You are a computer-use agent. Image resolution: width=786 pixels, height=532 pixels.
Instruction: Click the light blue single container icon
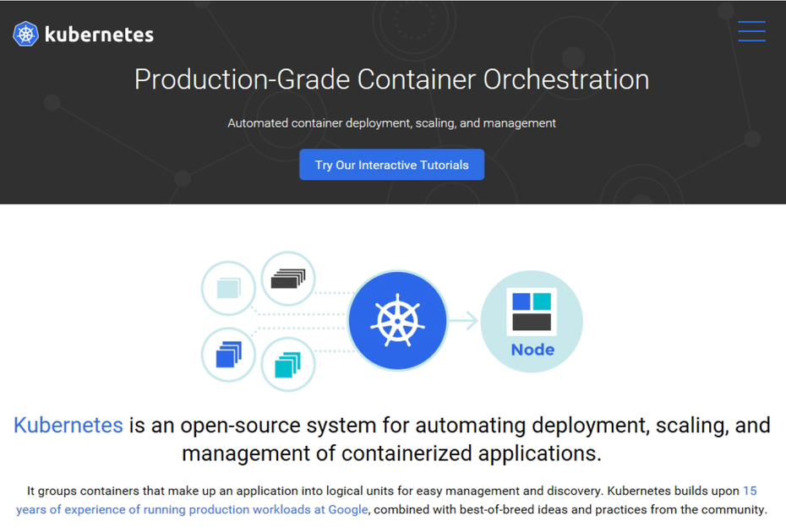228,288
